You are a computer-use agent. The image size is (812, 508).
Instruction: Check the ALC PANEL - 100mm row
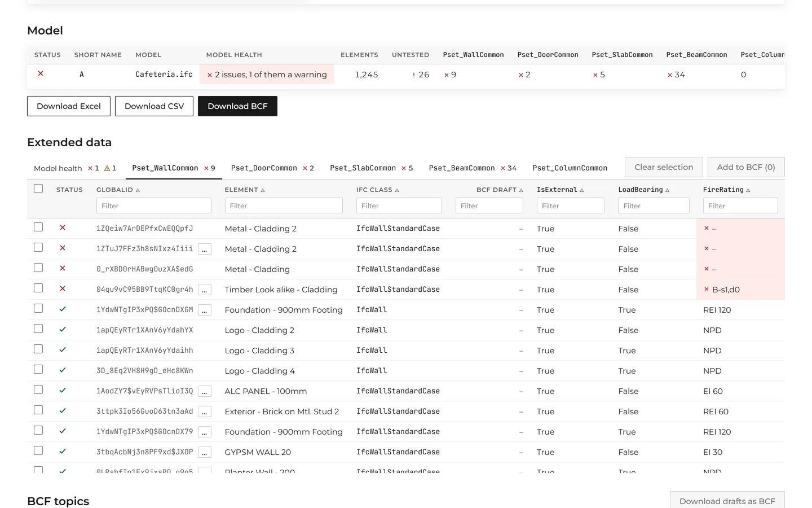(38, 389)
